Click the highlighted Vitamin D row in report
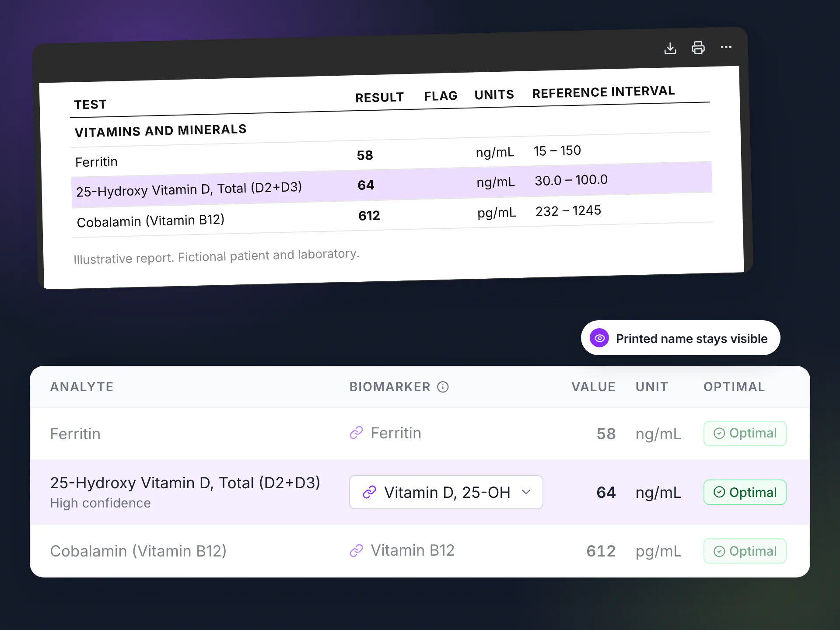Screen dimensions: 840x630 pos(392,185)
